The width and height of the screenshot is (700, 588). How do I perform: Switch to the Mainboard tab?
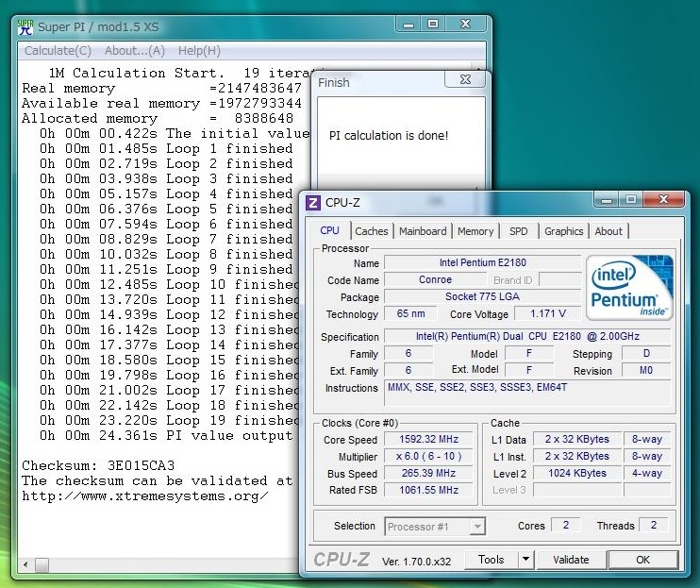click(423, 231)
